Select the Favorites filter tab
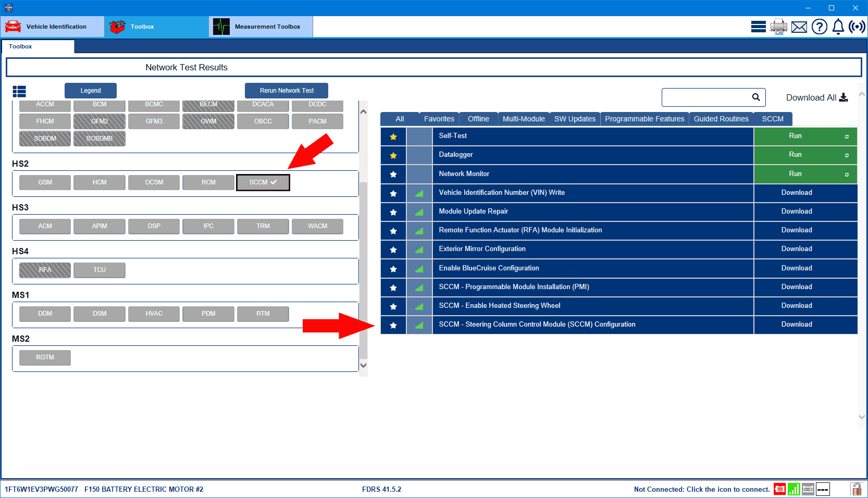The image size is (868, 498). click(439, 119)
